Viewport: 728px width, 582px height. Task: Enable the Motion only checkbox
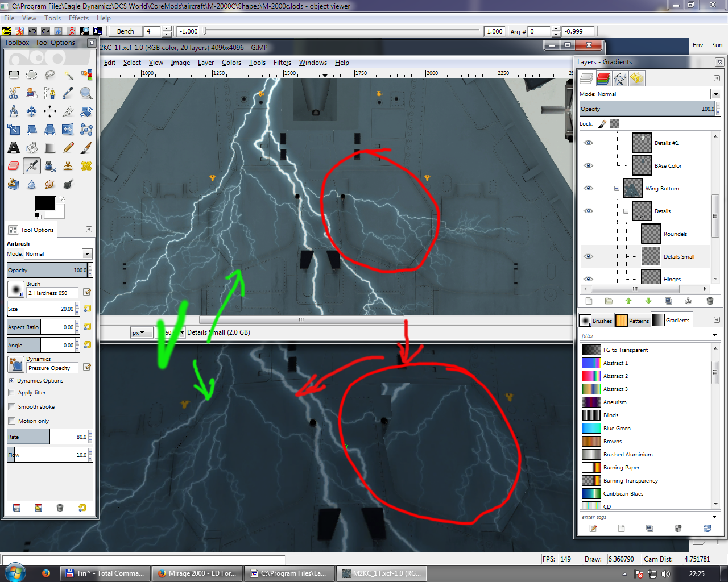(x=12, y=421)
